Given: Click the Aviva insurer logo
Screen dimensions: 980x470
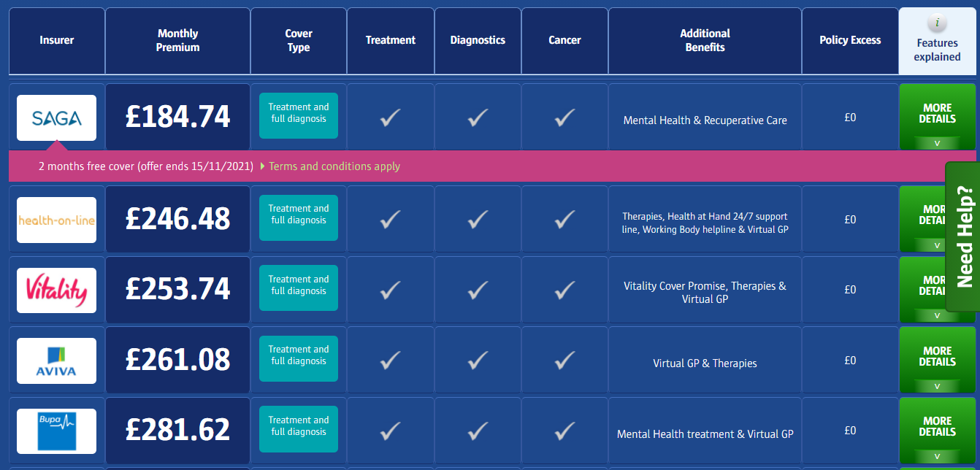Looking at the screenshot, I should click(x=56, y=361).
